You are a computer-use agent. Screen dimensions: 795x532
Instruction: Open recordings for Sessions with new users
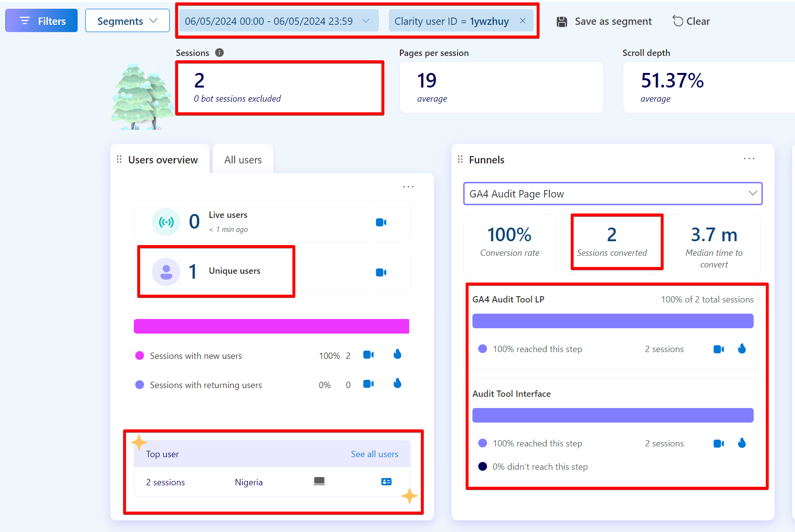[x=368, y=355]
